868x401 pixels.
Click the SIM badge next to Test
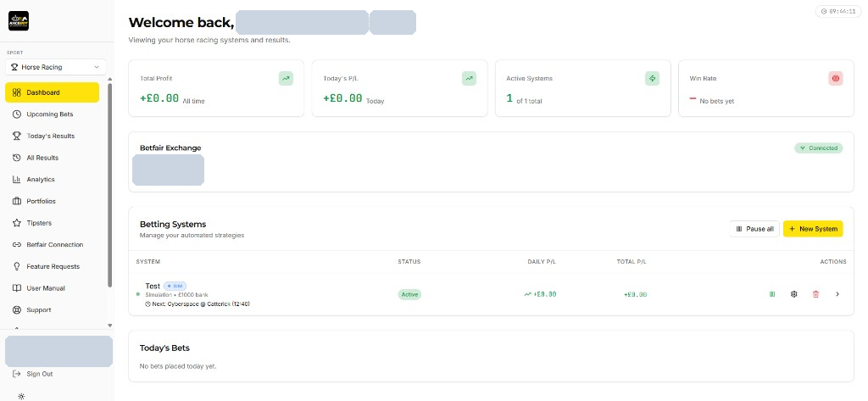tap(175, 287)
